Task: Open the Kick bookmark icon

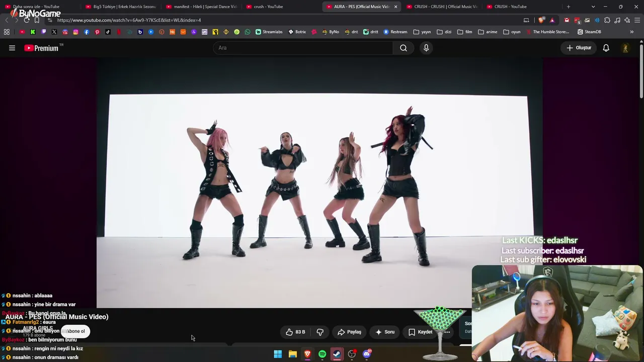Action: click(33, 32)
